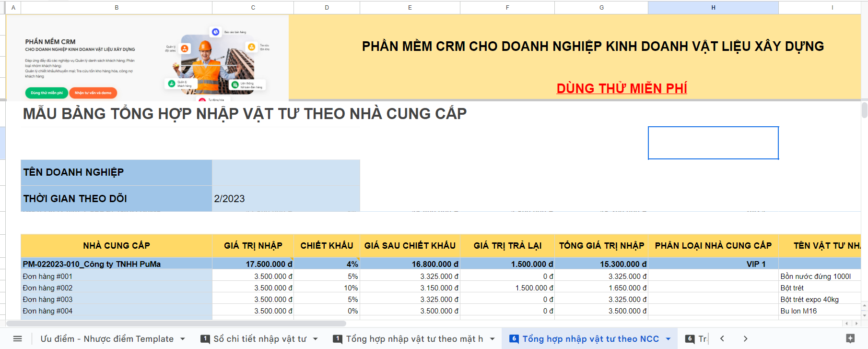This screenshot has width=868, height=349.
Task: Click comment badge on 'Tổng hợp nhập vật tư theo mặt h' tab
Action: click(338, 339)
